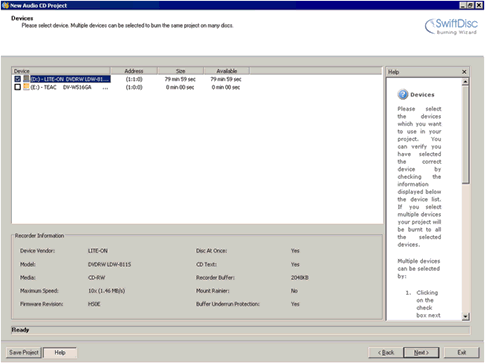Viewport: 485px width, 363px height.
Task: Click the Devices heading at top
Action: point(22,18)
